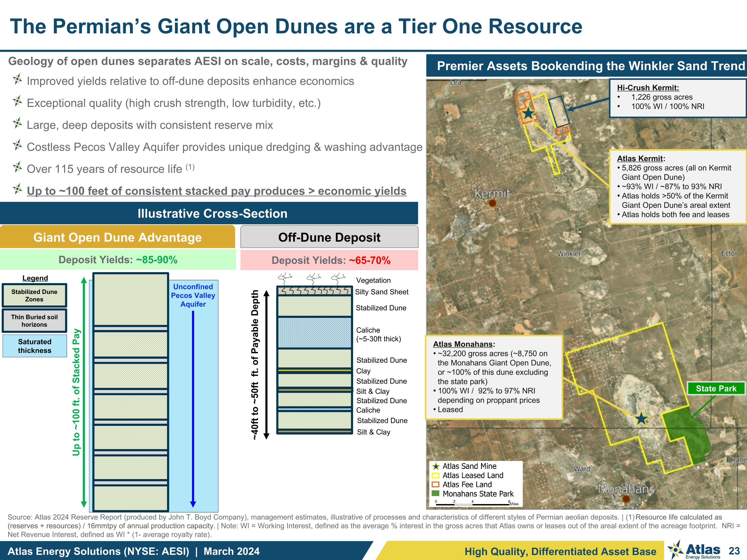Select the star bullet beside "Large, deep deposits"
The image size is (747, 560).
pos(17,123)
